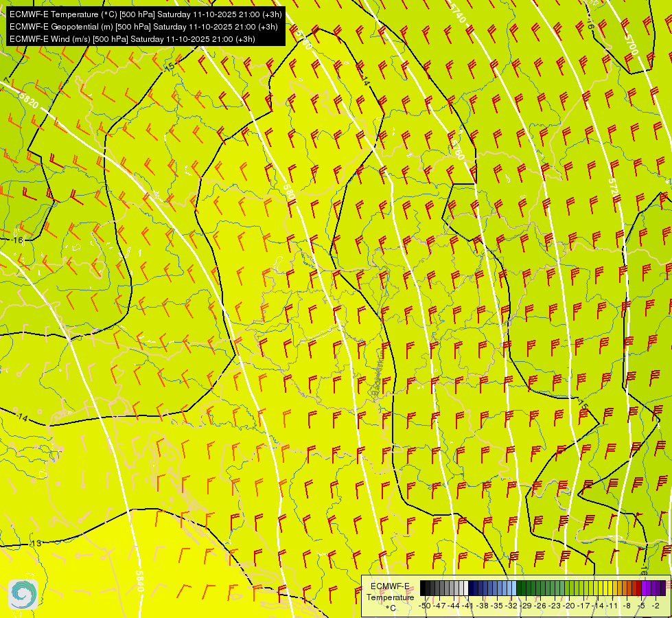Click the swirl logo icon in the corner
Image resolution: width=672 pixels, height=618 pixels.
click(x=23, y=595)
